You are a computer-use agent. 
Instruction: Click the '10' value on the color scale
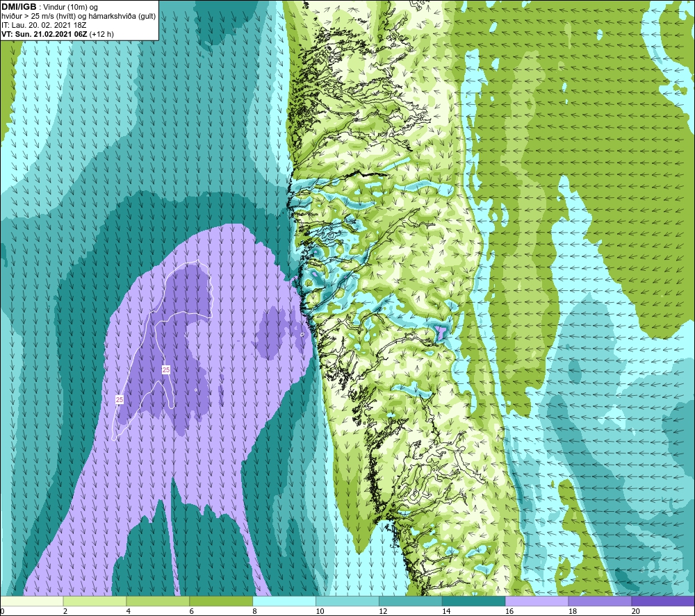pyautogui.click(x=320, y=611)
